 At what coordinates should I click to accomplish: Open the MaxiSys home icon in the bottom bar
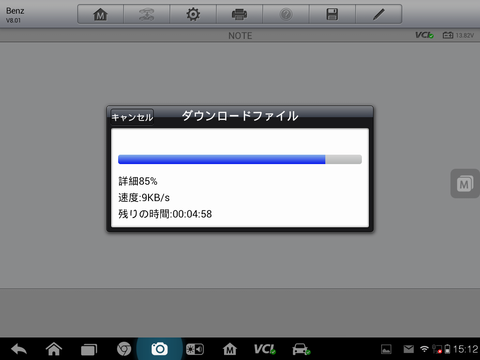(230, 349)
